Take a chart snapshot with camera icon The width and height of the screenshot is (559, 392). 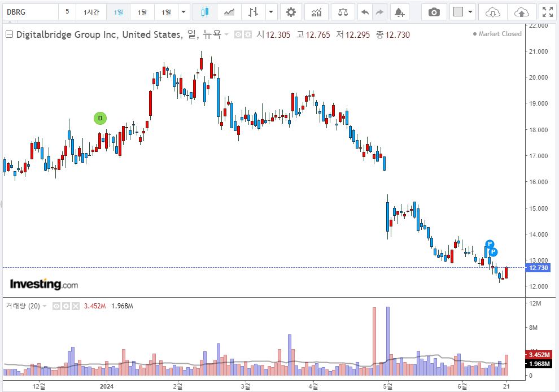point(434,12)
